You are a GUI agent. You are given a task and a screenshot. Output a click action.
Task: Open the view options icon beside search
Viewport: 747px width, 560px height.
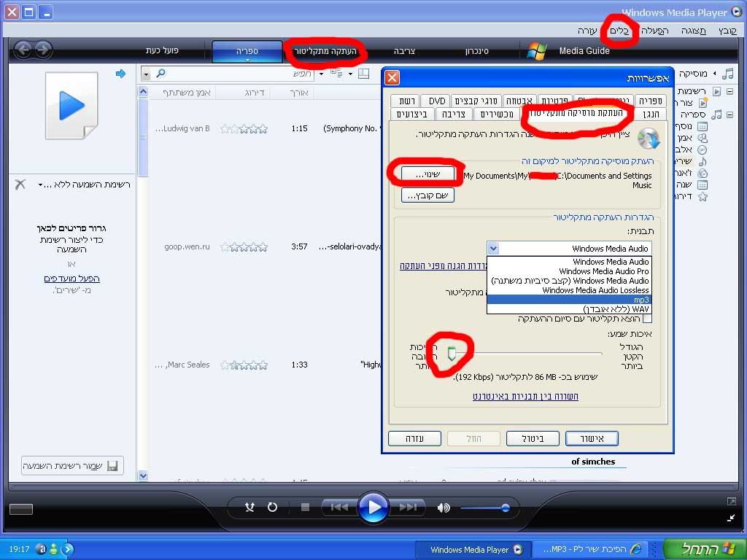pyautogui.click(x=336, y=73)
